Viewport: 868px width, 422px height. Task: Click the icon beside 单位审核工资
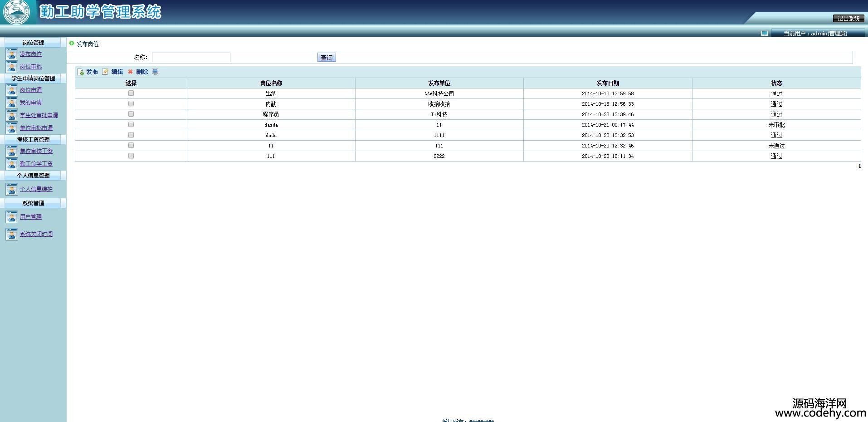(x=12, y=151)
